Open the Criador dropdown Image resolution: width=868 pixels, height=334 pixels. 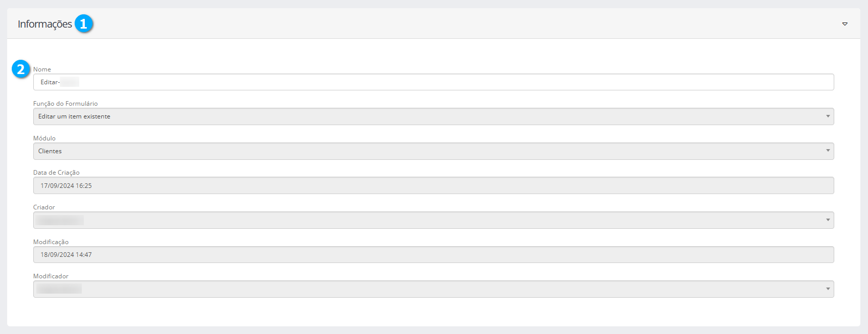point(429,220)
